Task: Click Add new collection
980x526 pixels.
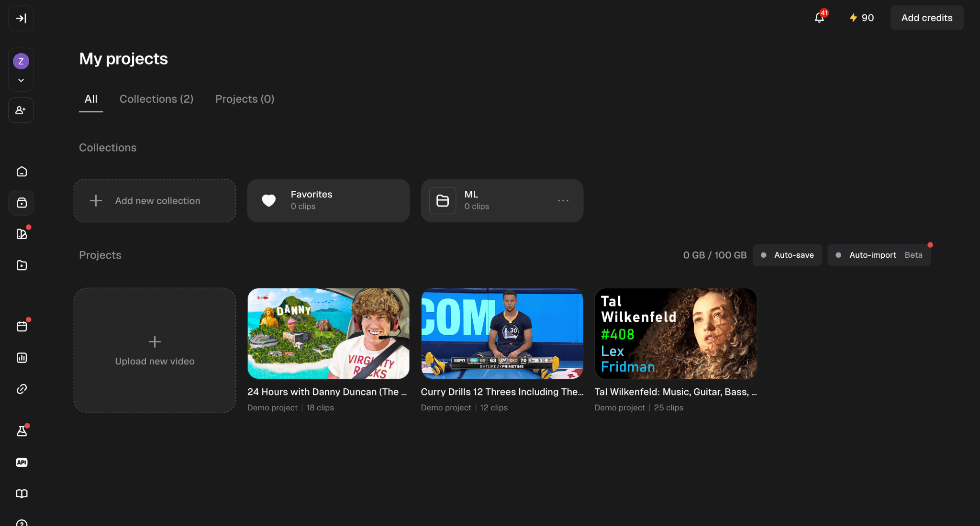Action: coord(155,200)
